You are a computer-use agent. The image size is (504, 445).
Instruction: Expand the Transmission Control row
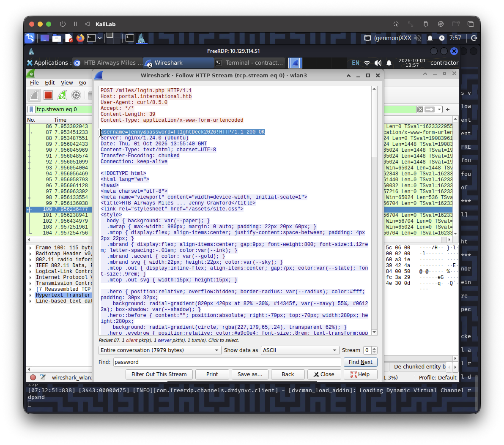(x=30, y=284)
